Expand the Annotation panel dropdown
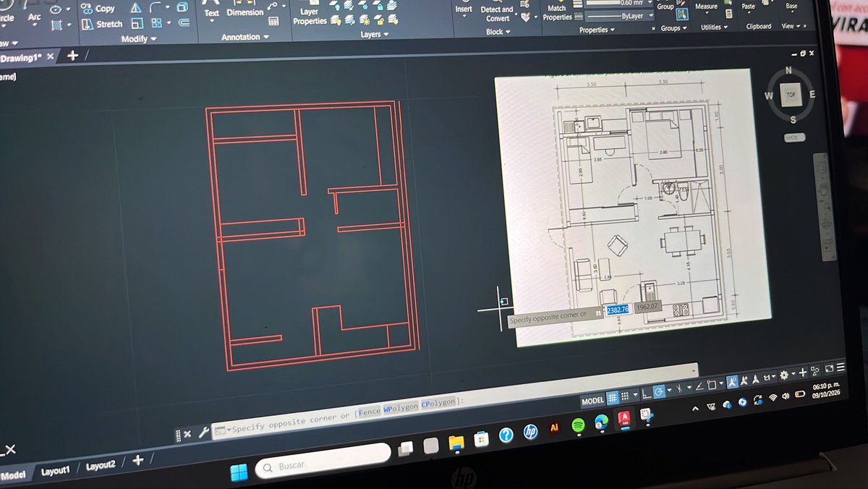This screenshot has width=868, height=489. [245, 37]
